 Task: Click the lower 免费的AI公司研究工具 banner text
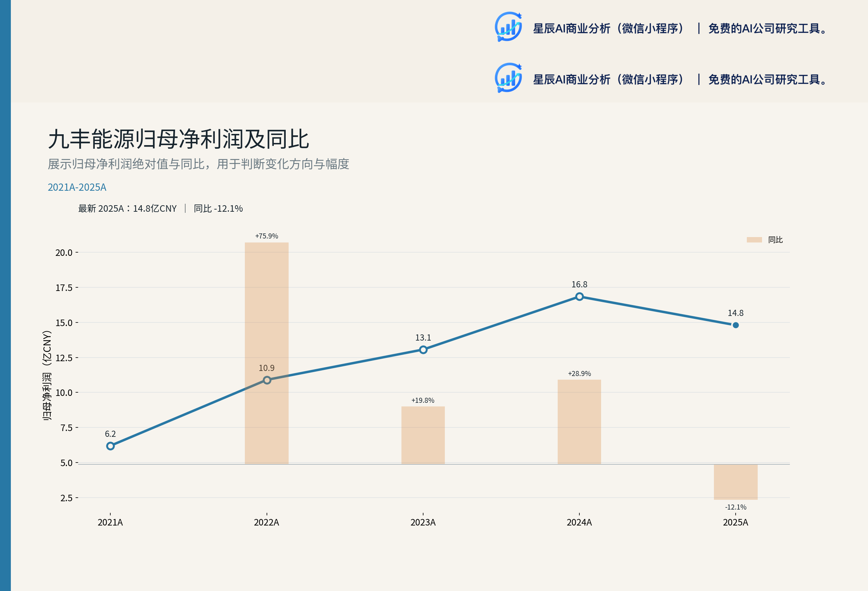[x=768, y=80]
